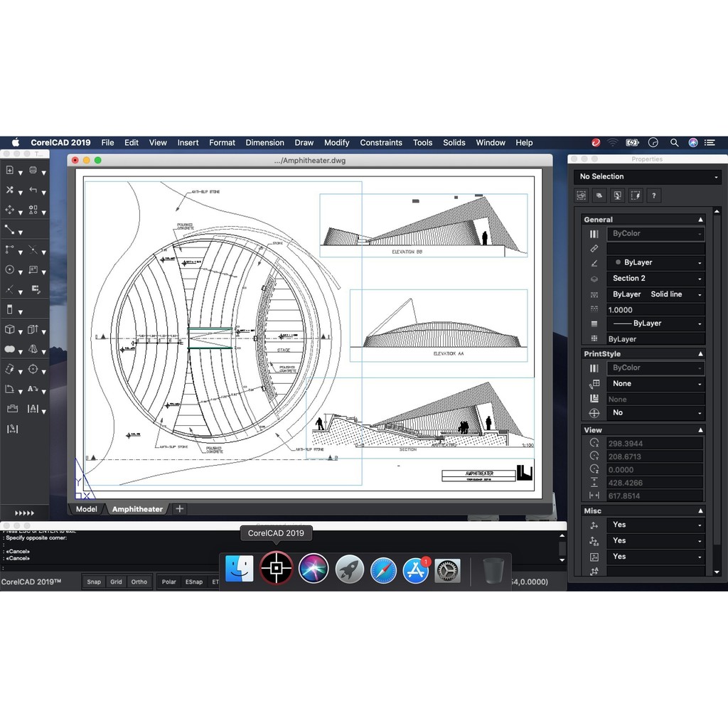Click the line scale field showing 1.0000

click(655, 310)
